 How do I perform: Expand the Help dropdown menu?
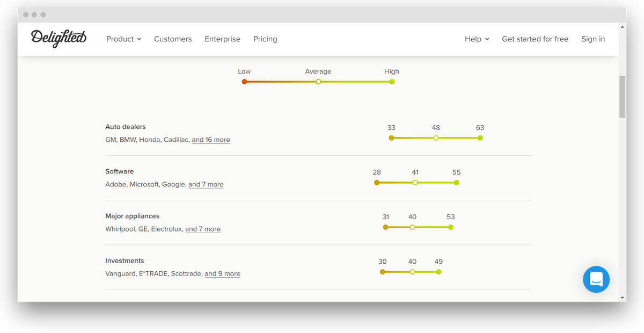coord(477,39)
